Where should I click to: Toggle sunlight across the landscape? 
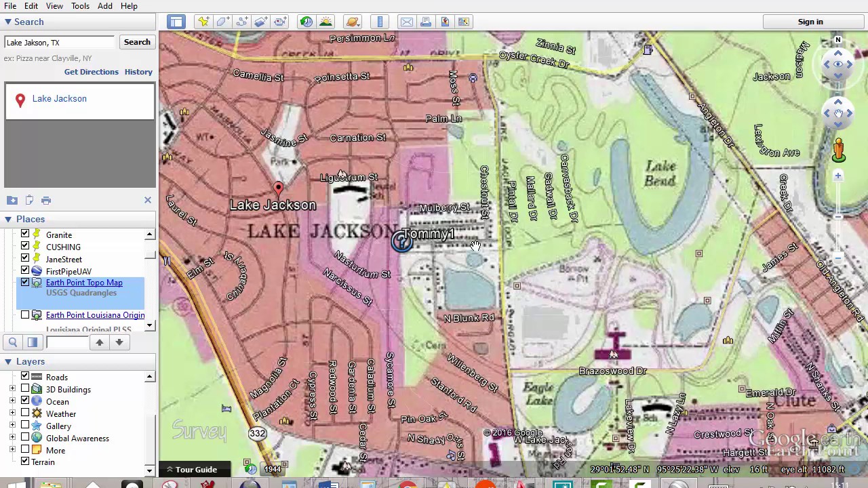(325, 22)
